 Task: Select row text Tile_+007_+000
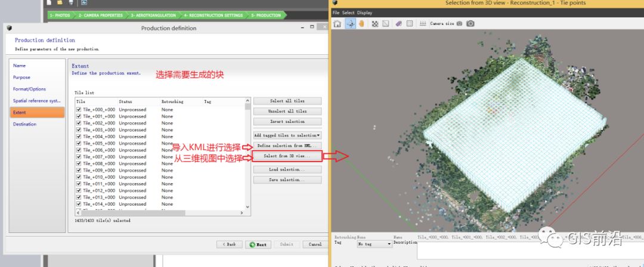click(99, 157)
